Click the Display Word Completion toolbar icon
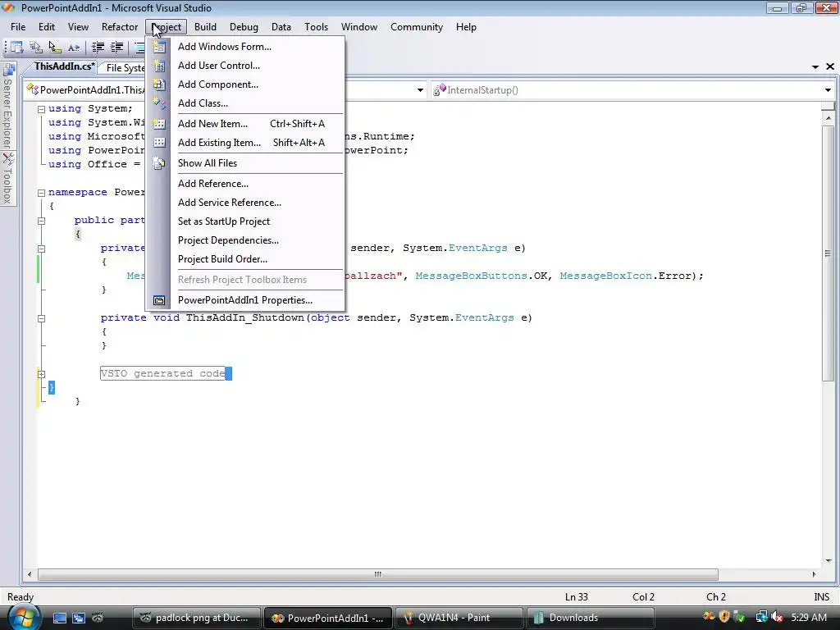 coord(74,47)
